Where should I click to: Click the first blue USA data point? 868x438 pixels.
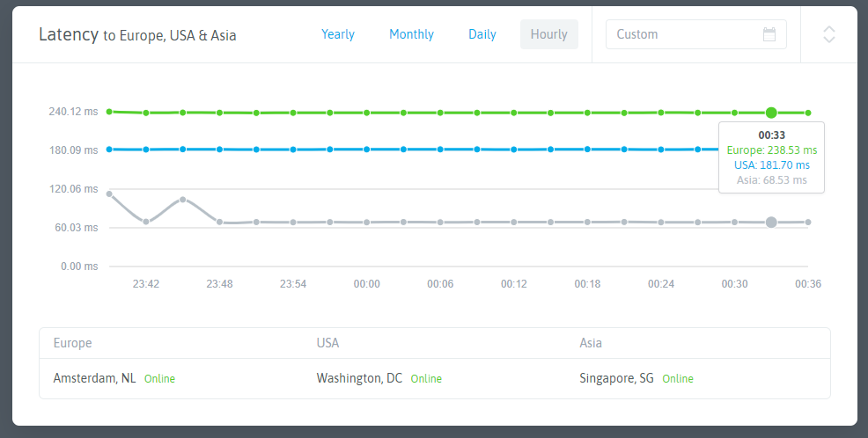pos(109,150)
